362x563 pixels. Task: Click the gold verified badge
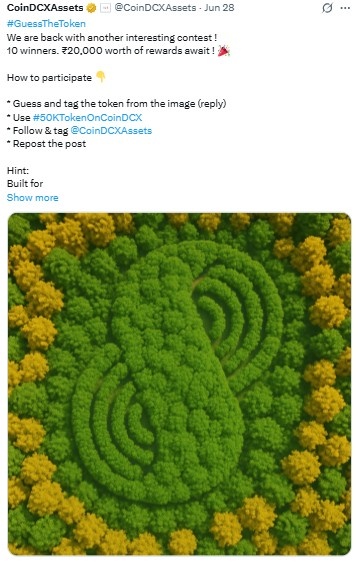(x=92, y=8)
